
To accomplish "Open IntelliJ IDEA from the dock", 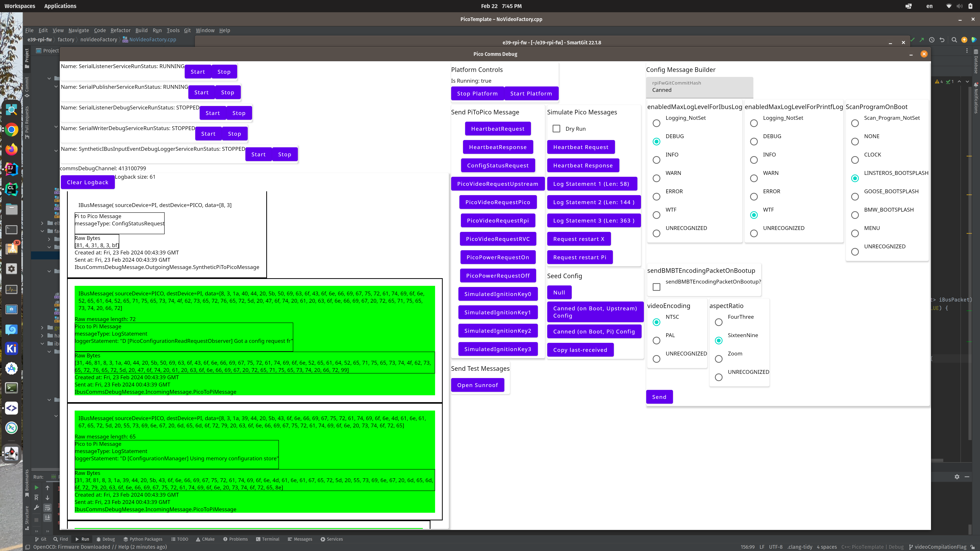I will 11,169.
